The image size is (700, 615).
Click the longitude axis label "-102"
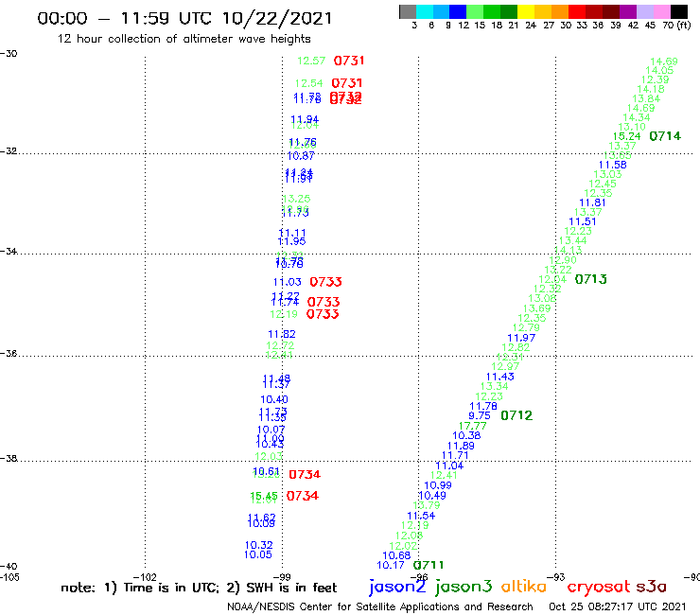point(145,577)
